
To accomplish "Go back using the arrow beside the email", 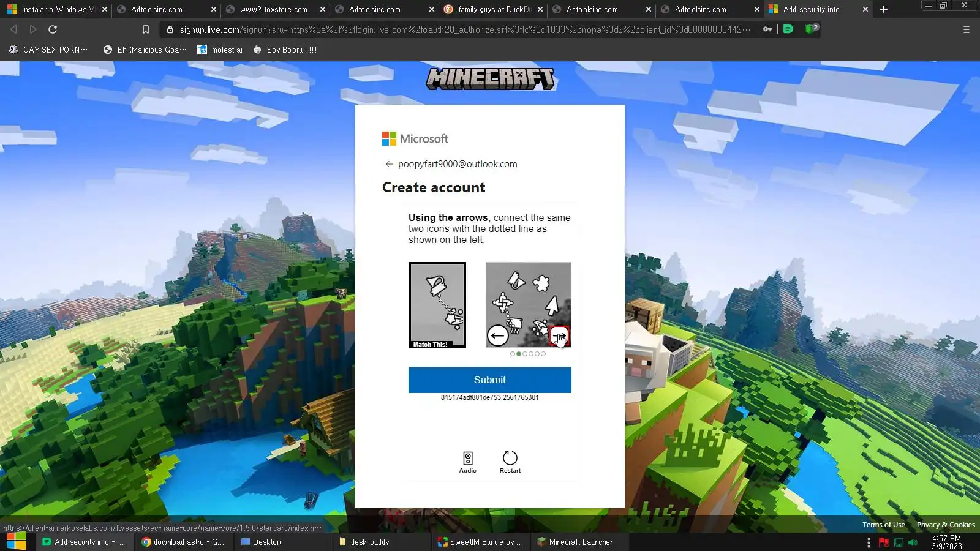I will point(389,164).
